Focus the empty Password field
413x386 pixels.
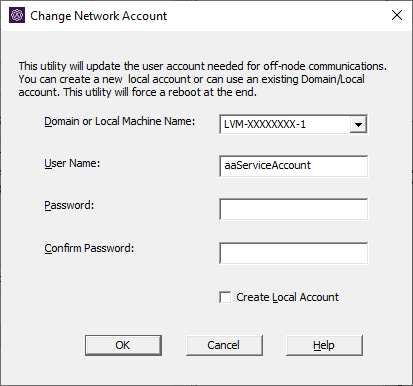tap(294, 209)
